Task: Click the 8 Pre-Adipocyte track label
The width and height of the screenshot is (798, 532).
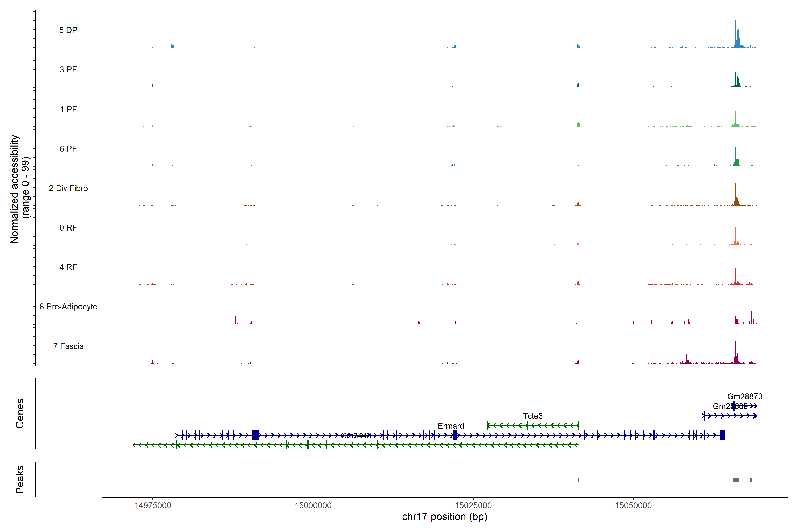Action: 68,307
